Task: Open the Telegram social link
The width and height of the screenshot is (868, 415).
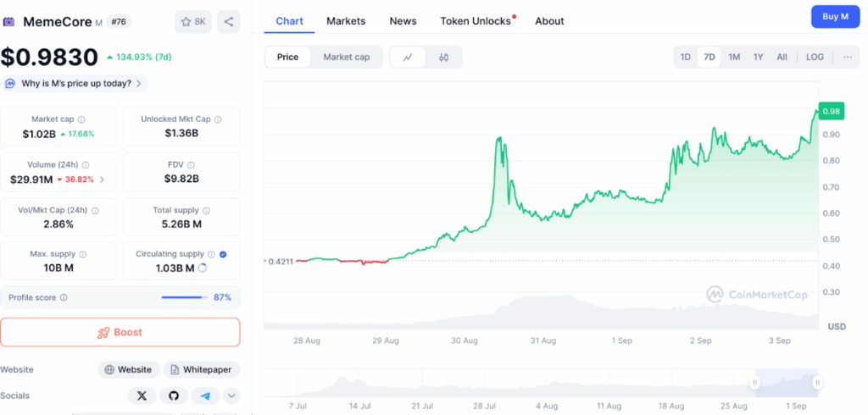Action: coord(204,396)
